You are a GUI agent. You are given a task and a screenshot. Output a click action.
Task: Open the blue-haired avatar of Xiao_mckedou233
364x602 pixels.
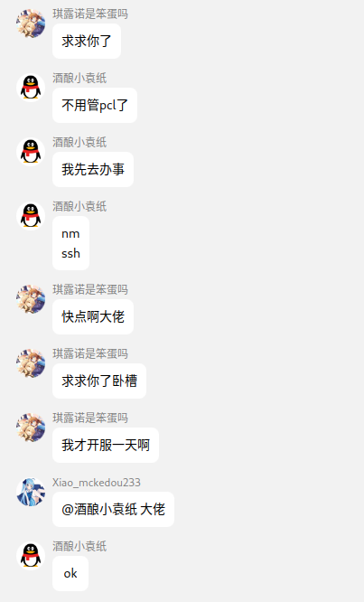pyautogui.click(x=31, y=492)
